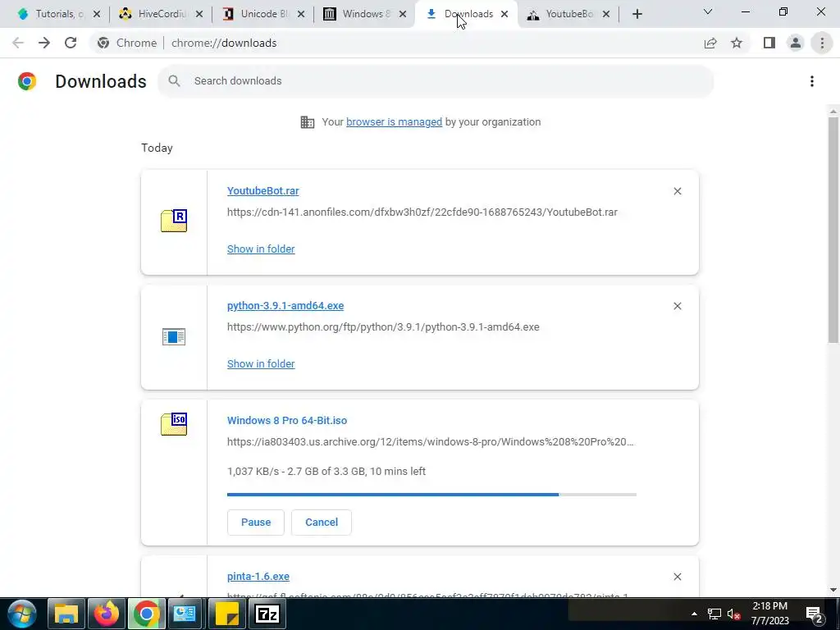Click the scrollbar down arrow
Viewport: 840px width, 630px height.
[833, 590]
